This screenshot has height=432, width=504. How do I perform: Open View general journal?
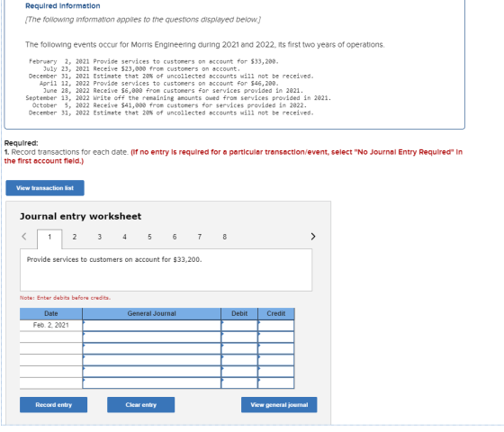pyautogui.click(x=279, y=405)
